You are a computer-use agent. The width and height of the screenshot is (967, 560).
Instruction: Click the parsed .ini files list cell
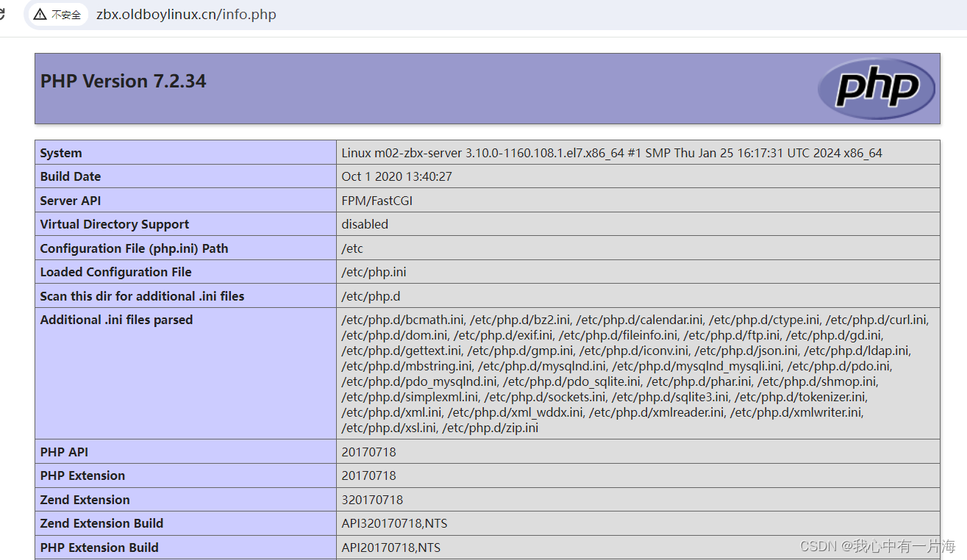(x=638, y=373)
